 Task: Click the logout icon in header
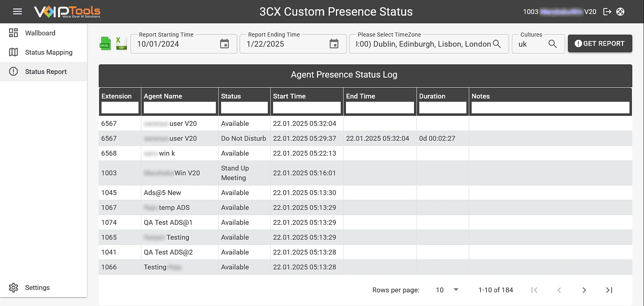pyautogui.click(x=607, y=12)
